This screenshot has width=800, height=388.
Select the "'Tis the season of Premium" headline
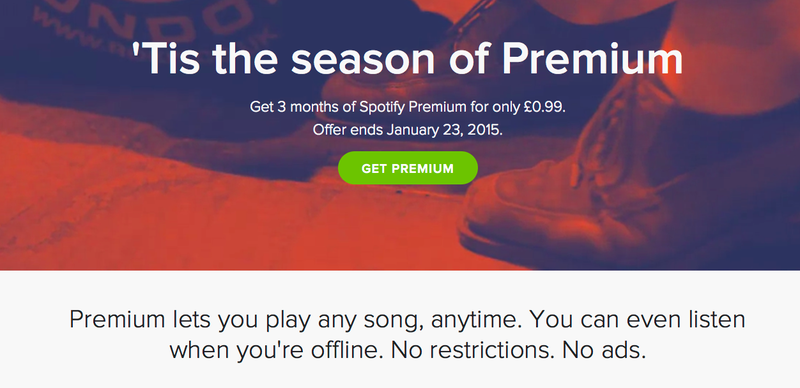tap(407, 58)
